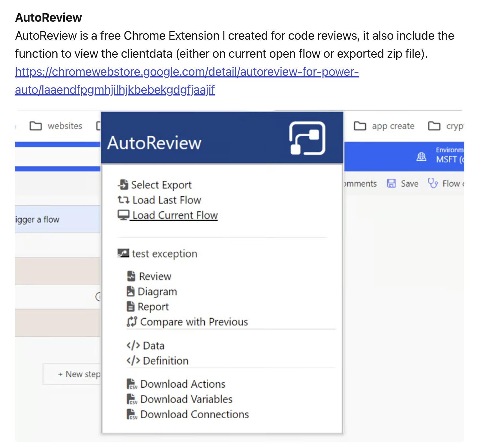The image size is (477, 448).
Task: Click the Compare with Previous sync icon
Action: (x=132, y=322)
